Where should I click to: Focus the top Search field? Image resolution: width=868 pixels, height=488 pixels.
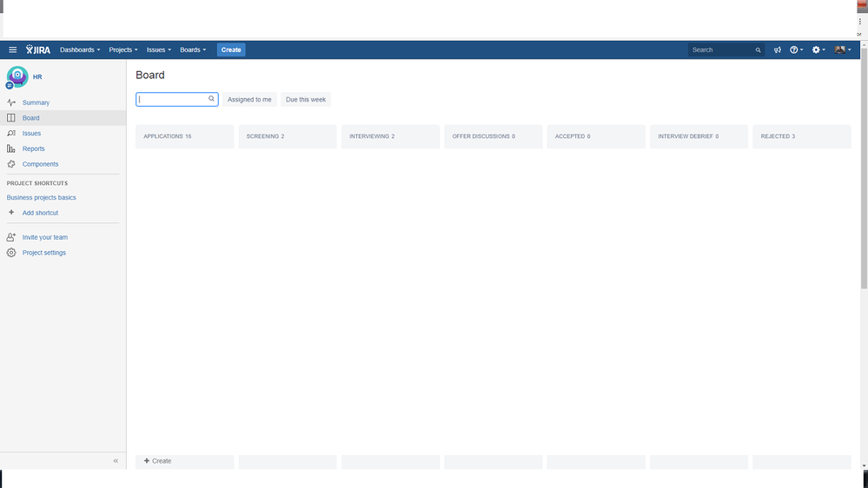[726, 49]
